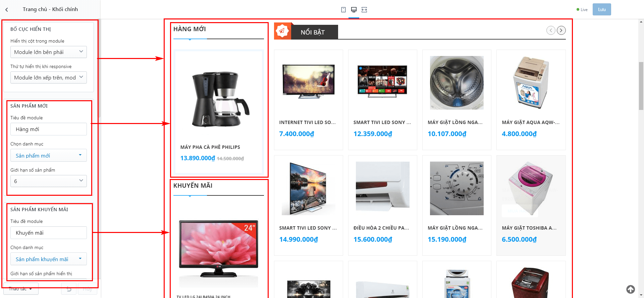Image resolution: width=644 pixels, height=298 pixels.
Task: Click the 10.107.000₫ washing machine image
Action: tap(457, 83)
